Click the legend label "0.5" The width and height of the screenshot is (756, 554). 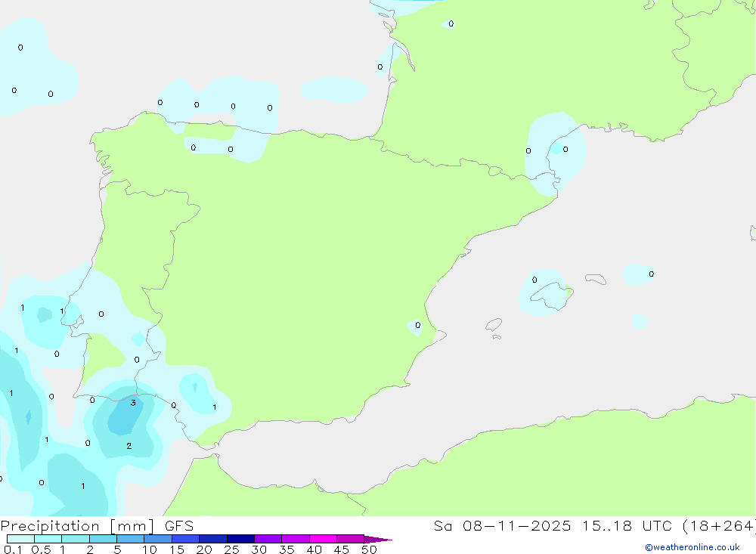[x=41, y=549]
